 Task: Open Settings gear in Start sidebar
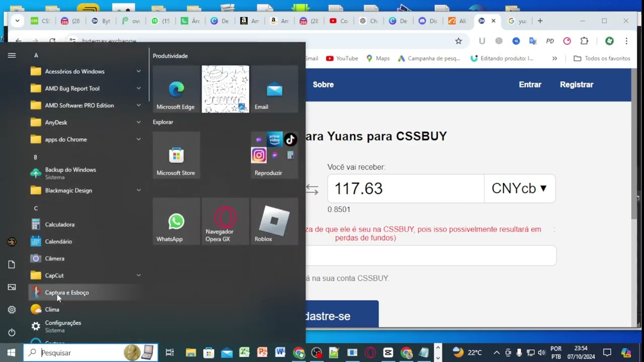[x=12, y=310]
